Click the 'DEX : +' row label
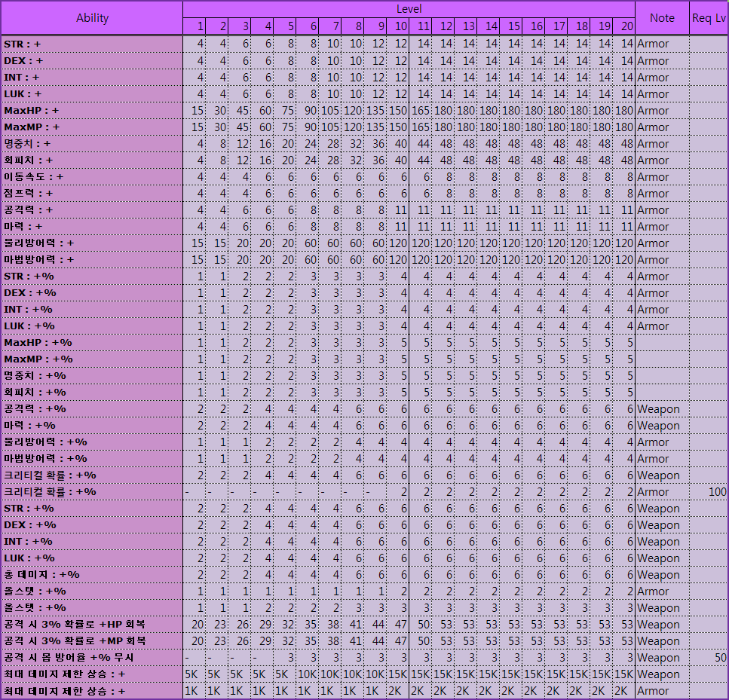The height and width of the screenshot is (700, 729). (x=92, y=61)
